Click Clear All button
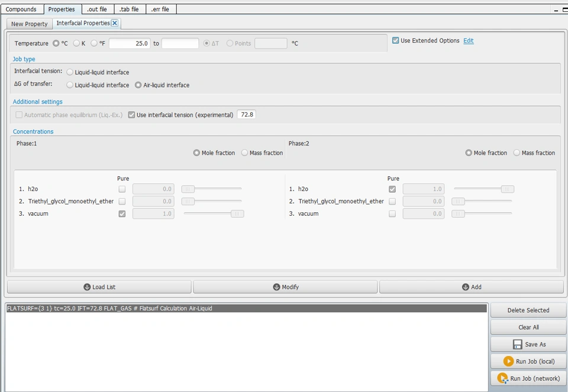 click(528, 327)
